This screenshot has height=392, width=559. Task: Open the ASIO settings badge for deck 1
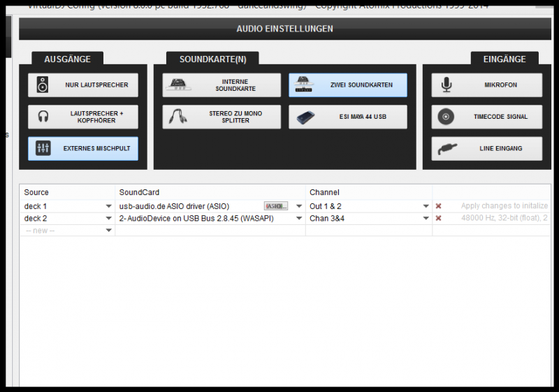click(x=275, y=206)
